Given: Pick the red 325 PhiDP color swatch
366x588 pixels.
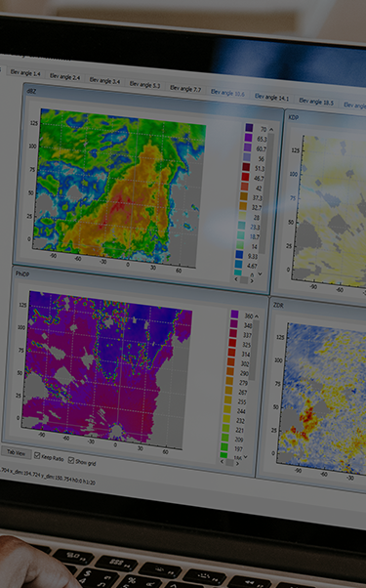Looking at the screenshot, I should [232, 343].
